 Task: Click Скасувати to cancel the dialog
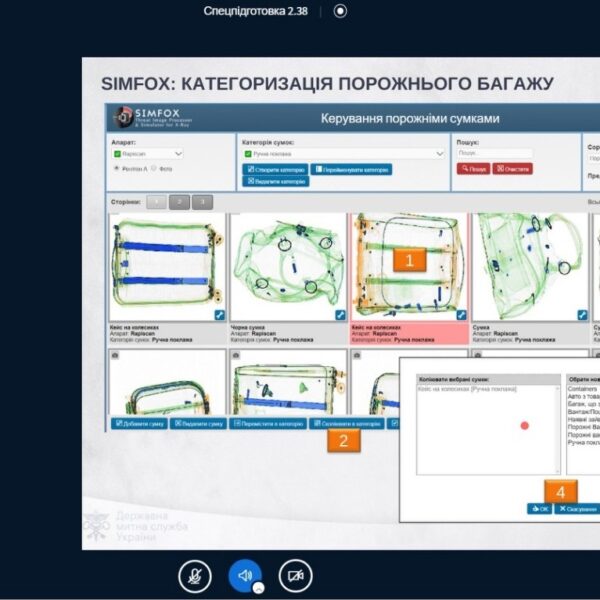click(x=577, y=509)
